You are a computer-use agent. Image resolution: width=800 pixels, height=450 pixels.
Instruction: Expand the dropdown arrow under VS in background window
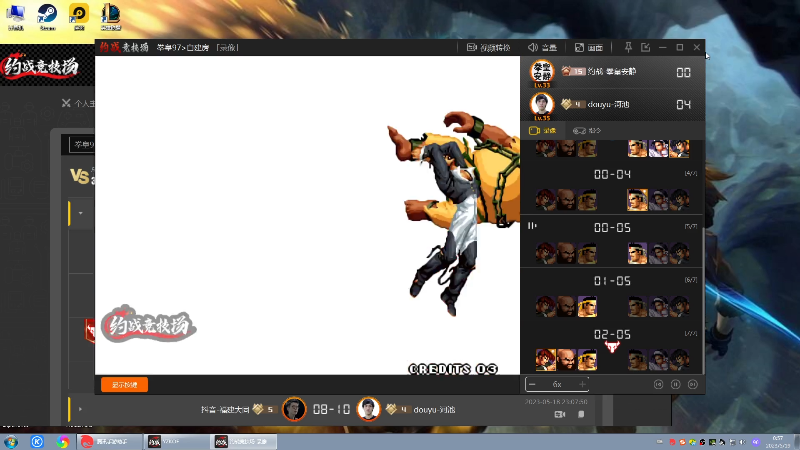point(81,213)
